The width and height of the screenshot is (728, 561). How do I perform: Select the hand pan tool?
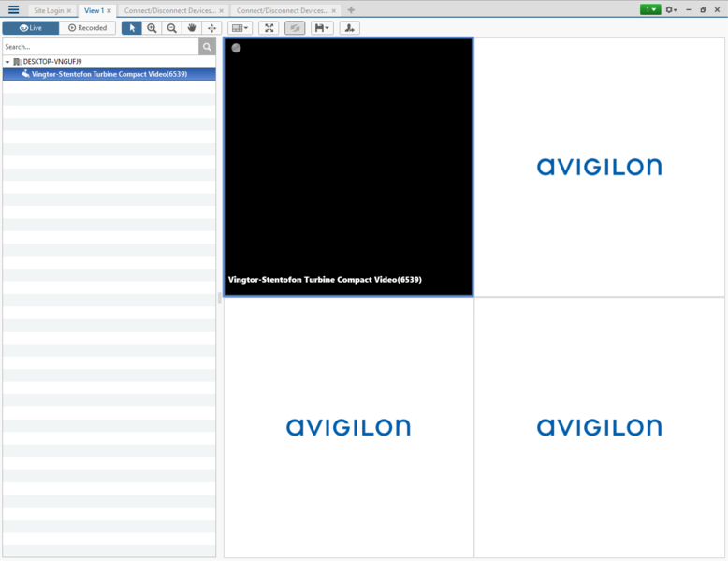pyautogui.click(x=192, y=28)
